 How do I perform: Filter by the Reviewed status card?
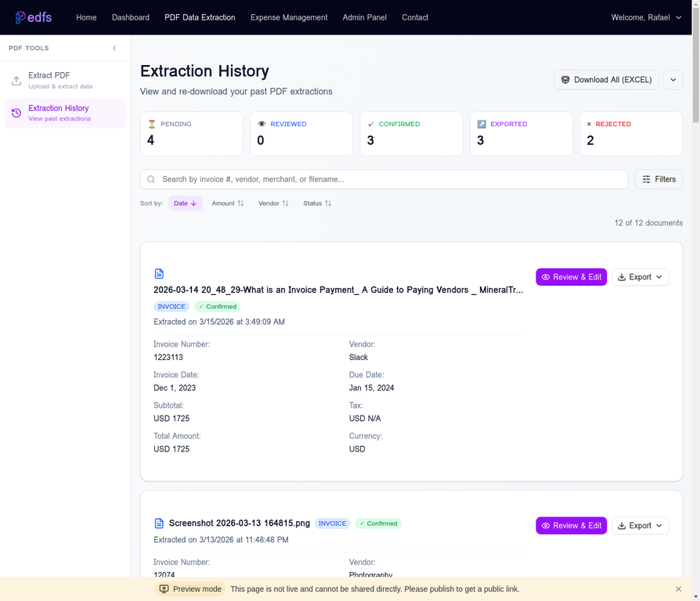pyautogui.click(x=301, y=134)
